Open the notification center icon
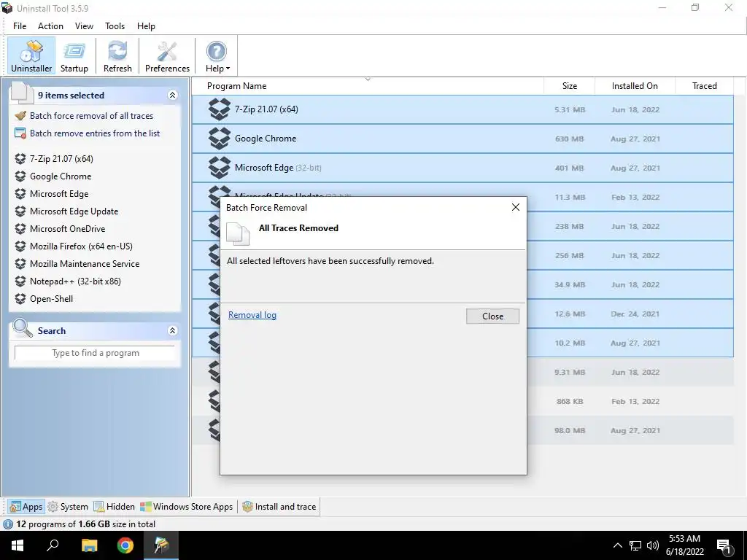 724,546
